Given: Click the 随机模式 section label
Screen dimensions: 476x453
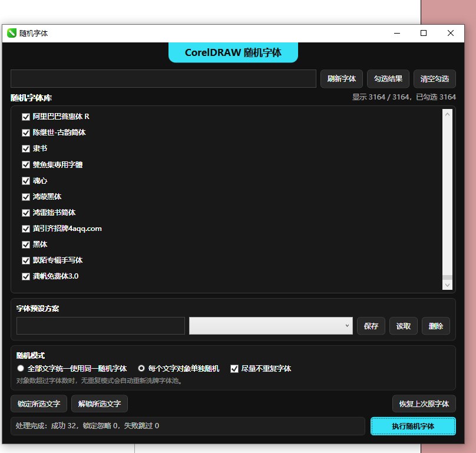Looking at the screenshot, I should (x=31, y=356).
